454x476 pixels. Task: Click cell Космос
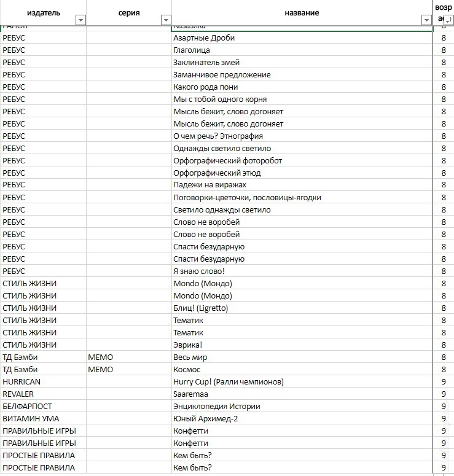(302, 370)
